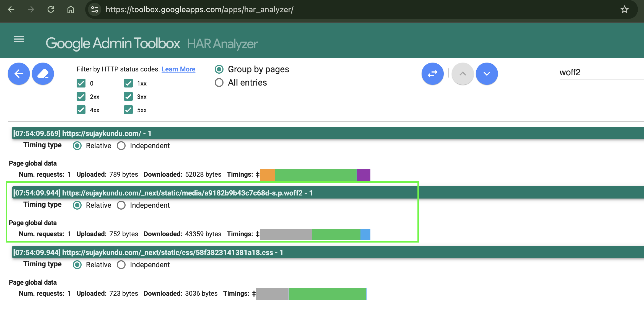644x309 pixels.
Task: Open the hamburger navigation menu
Action: (19, 39)
